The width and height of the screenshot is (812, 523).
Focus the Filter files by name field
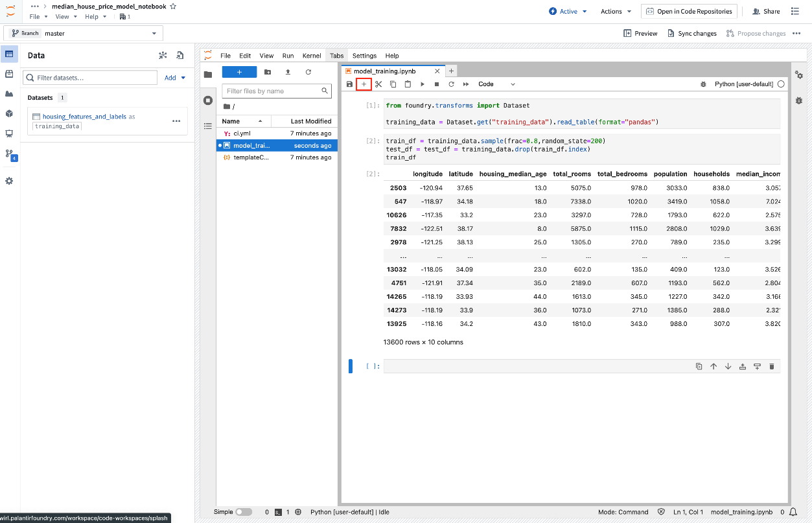277,91
